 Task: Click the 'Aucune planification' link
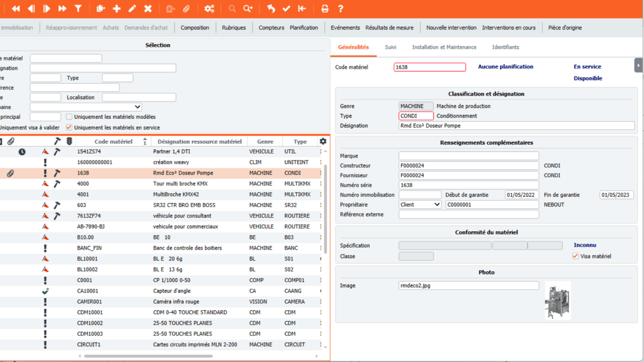coord(506,67)
